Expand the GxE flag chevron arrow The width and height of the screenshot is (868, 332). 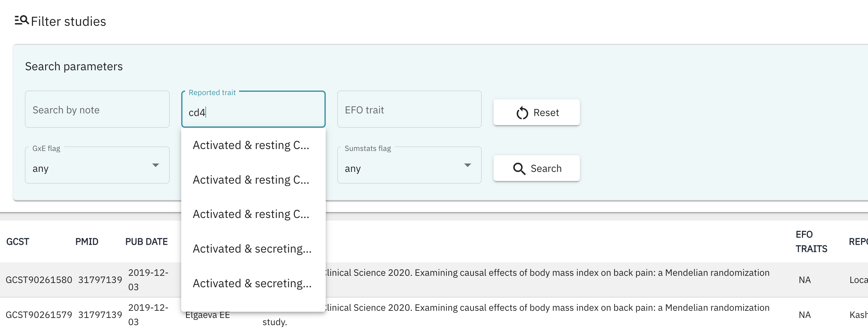[x=155, y=165]
